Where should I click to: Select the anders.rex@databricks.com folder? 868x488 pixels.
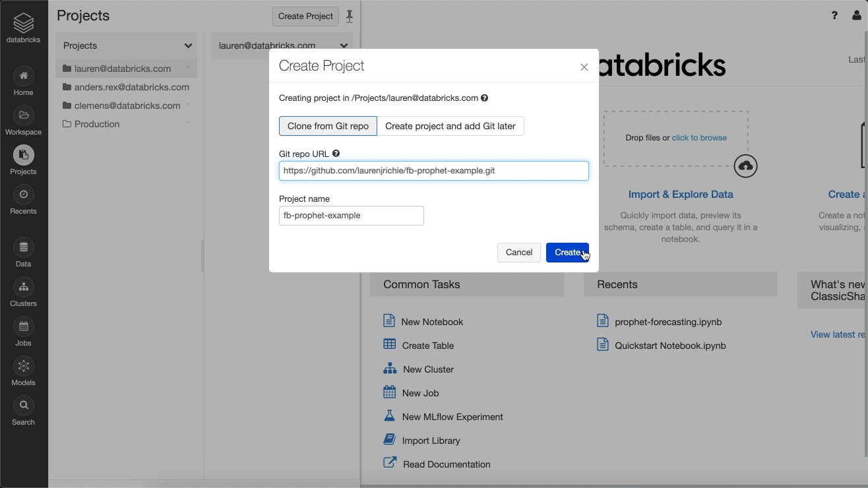(x=131, y=87)
